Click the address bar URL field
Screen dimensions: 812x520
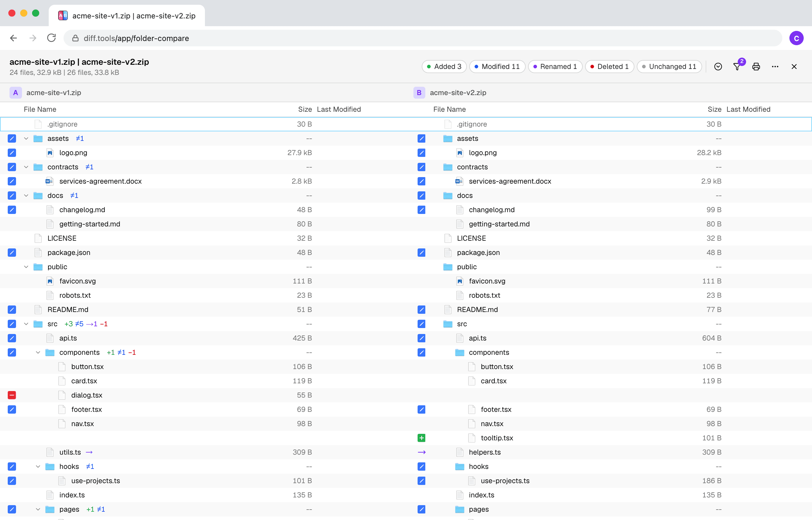423,38
